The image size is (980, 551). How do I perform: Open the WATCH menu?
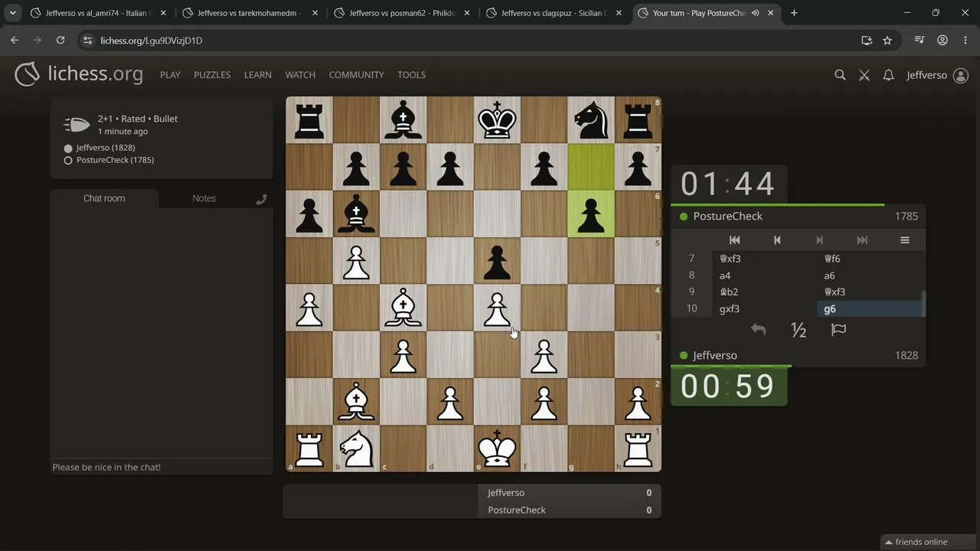300,75
